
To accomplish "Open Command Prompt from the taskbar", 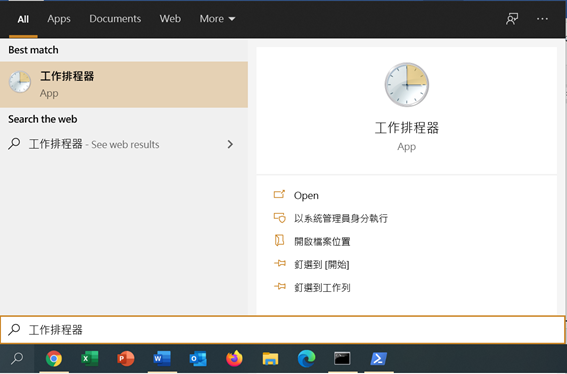I will pos(342,359).
